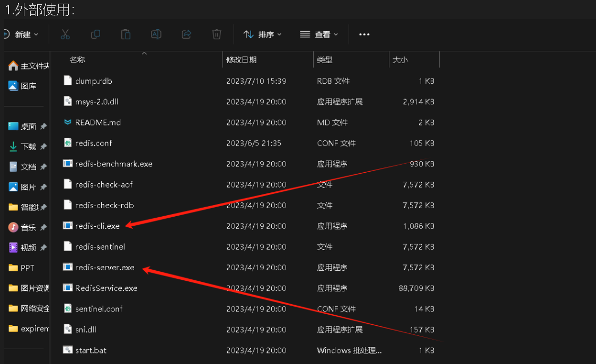Image resolution: width=596 pixels, height=364 pixels.
Task: Open 图片资源 folder in sidebar
Action: pos(28,288)
